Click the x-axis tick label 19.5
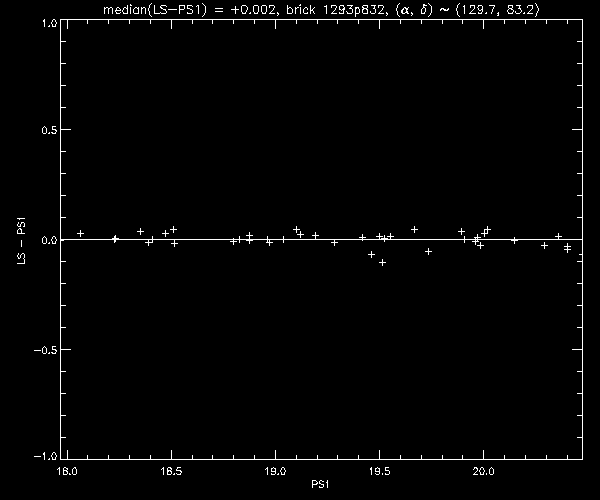Viewport: 600px width, 500px height. point(380,471)
